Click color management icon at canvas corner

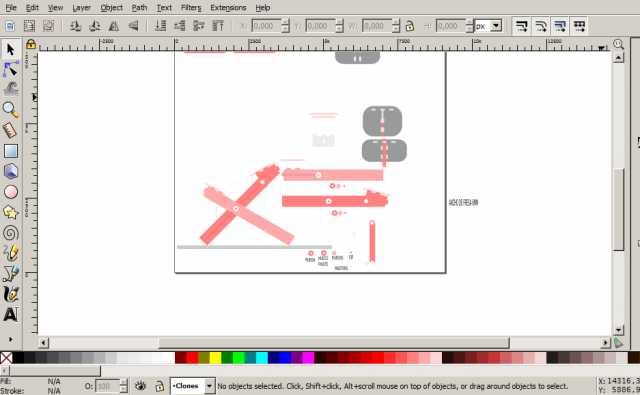click(618, 343)
